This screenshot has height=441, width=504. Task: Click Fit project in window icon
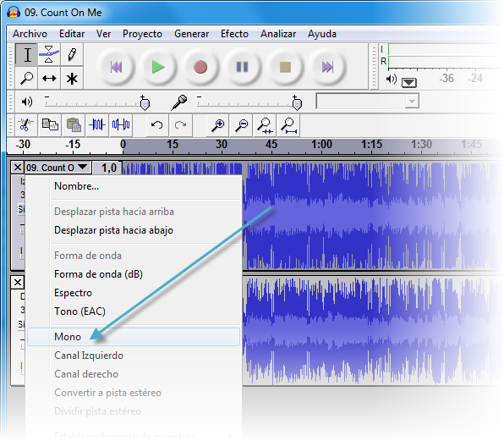(x=288, y=124)
